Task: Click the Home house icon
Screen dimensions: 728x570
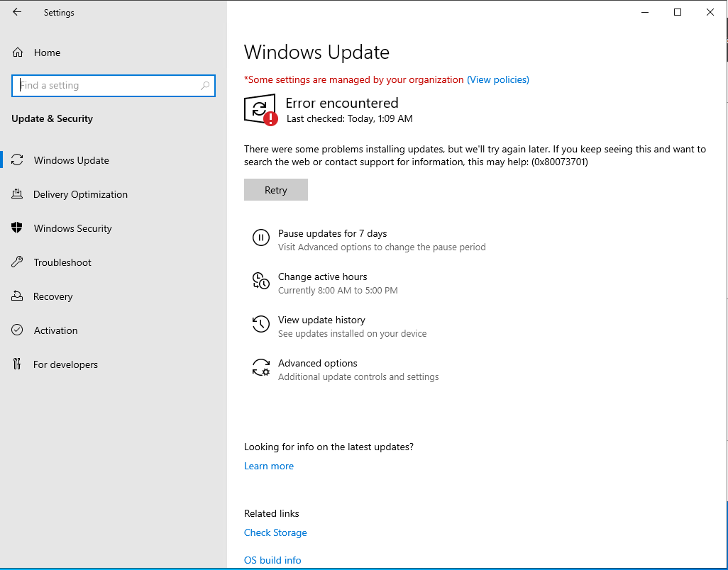Action: pyautogui.click(x=18, y=52)
